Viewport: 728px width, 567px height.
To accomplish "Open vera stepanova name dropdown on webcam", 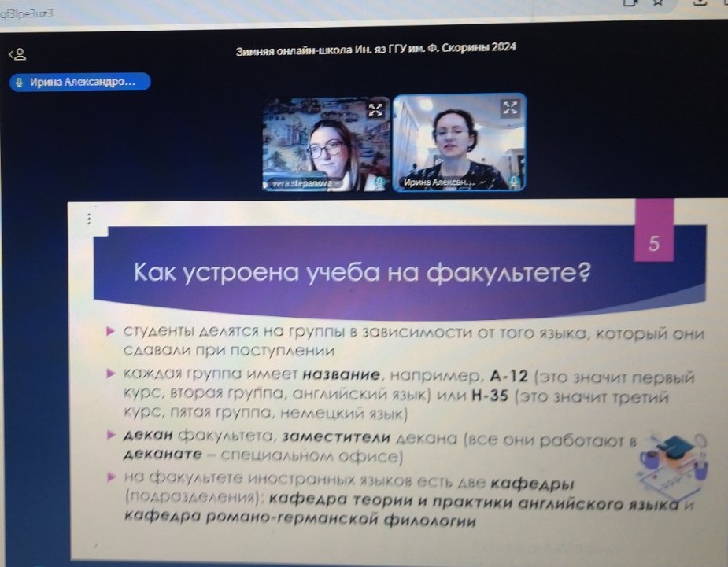I will pyautogui.click(x=298, y=183).
